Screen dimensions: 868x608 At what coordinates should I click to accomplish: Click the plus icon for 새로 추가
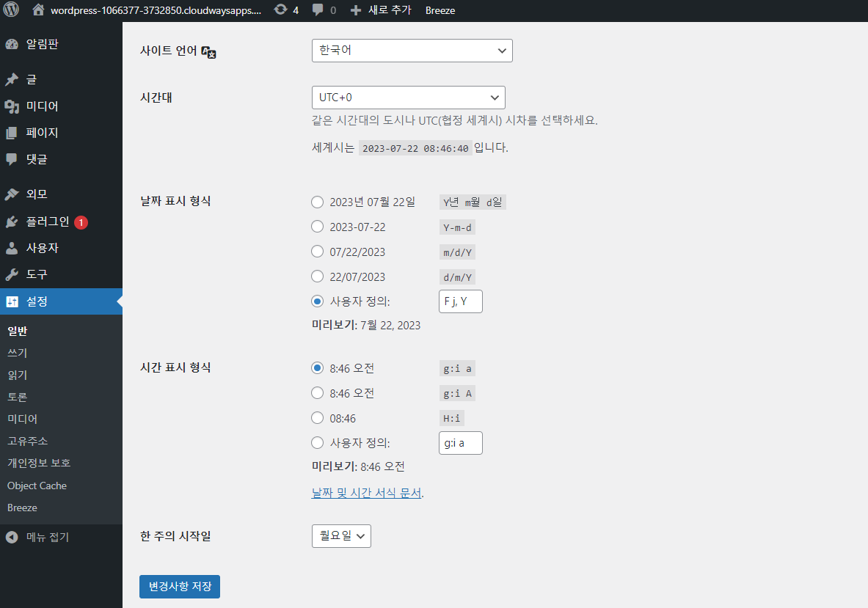(356, 10)
